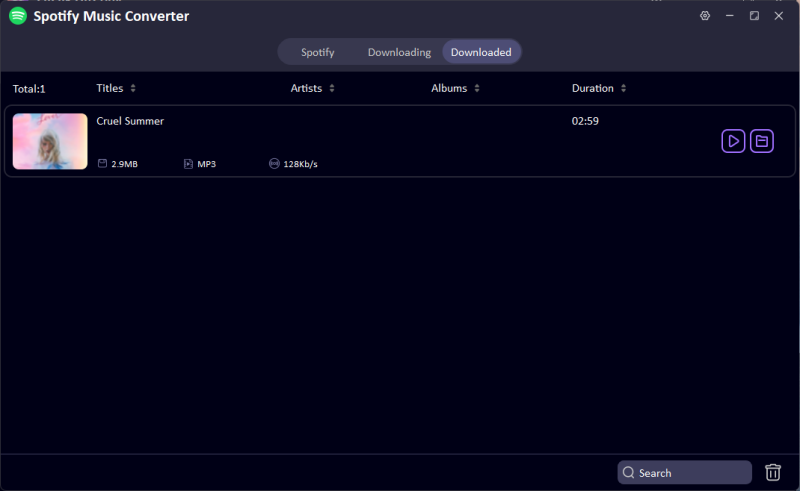Click the Titles column header
Viewport: 800px width, 491px height.
pos(110,88)
